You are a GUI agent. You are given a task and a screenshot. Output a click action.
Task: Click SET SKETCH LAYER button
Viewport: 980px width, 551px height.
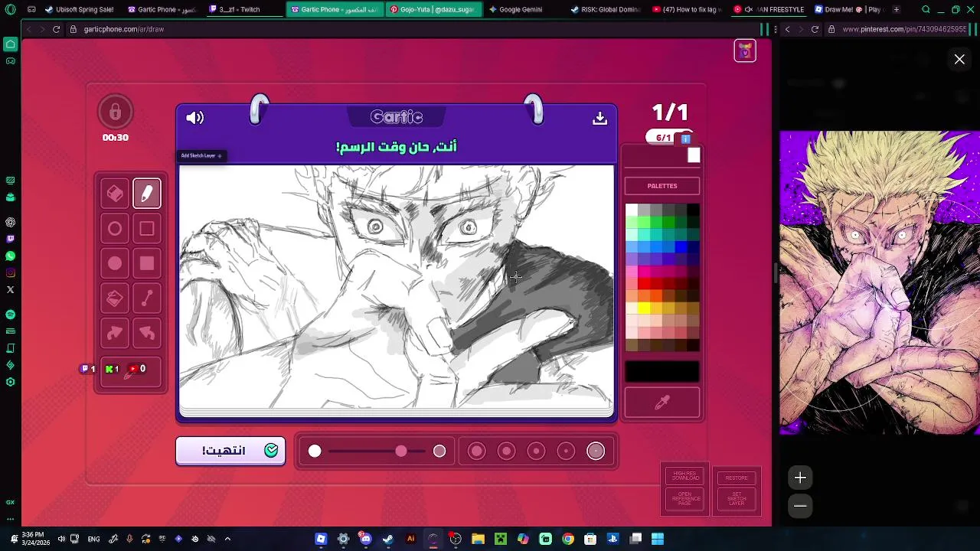click(737, 499)
